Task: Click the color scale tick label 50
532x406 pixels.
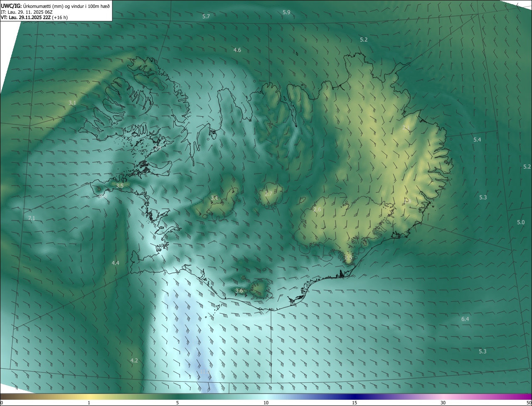Action: [x=529, y=403]
